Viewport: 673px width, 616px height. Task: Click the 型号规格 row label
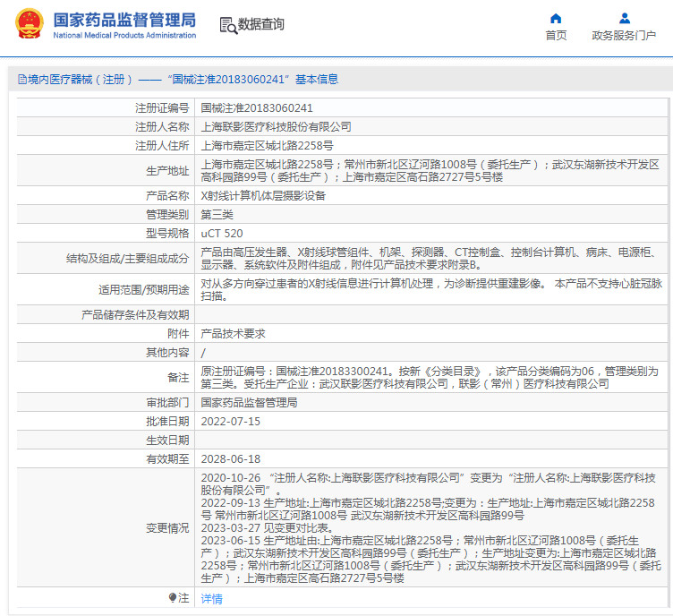click(167, 234)
